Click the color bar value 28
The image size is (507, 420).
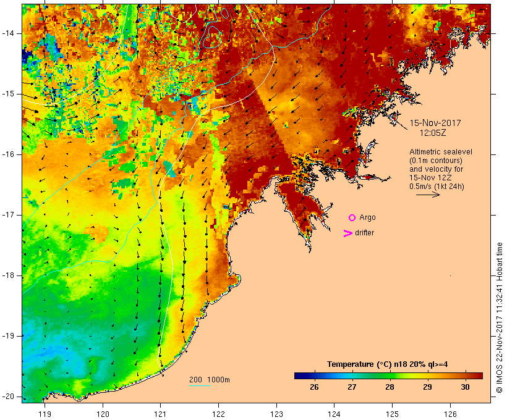[x=390, y=387]
